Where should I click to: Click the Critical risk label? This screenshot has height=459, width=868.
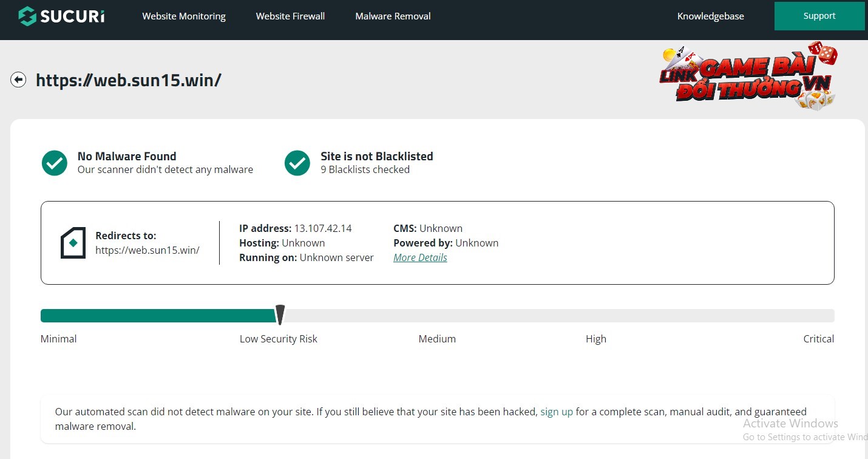tap(819, 339)
